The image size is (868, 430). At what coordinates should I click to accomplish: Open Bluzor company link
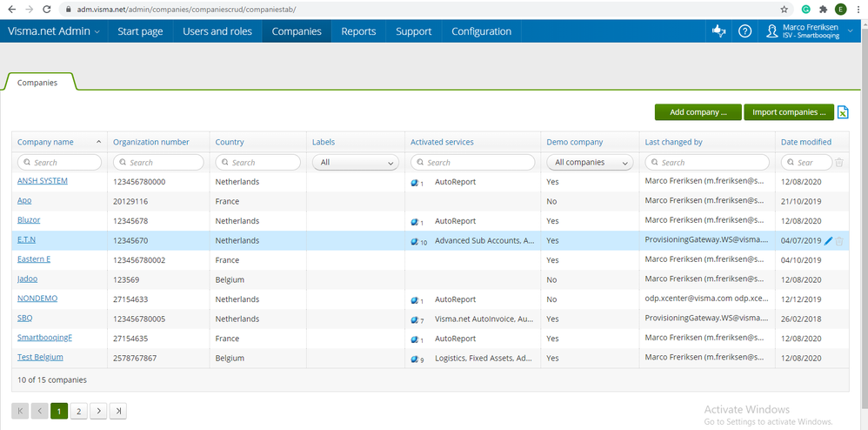(29, 220)
